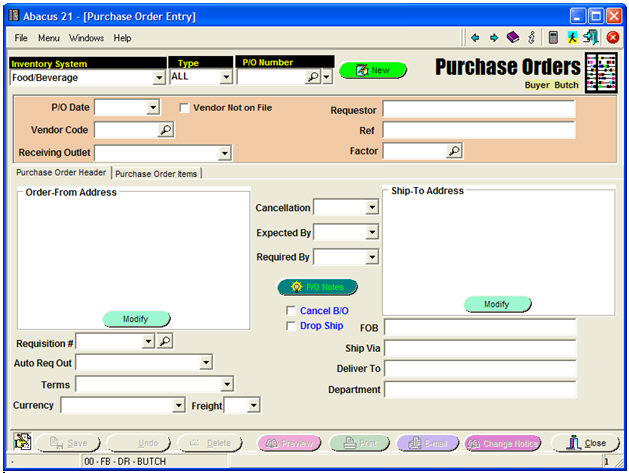Click the green New button

[372, 70]
